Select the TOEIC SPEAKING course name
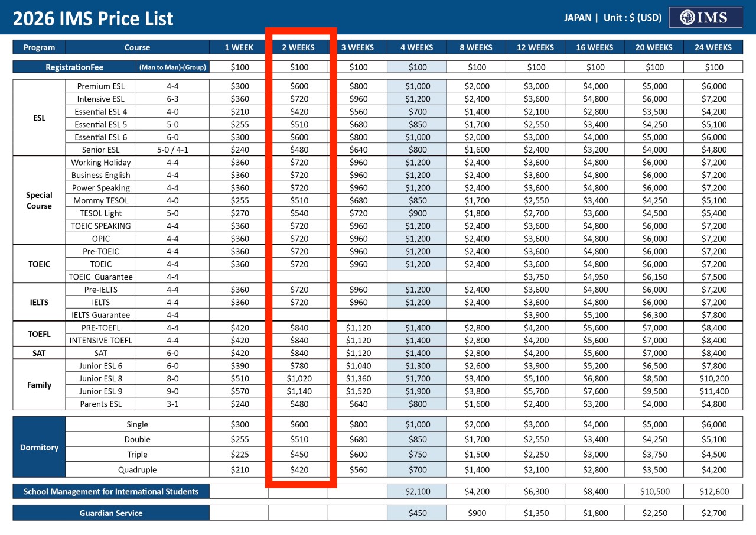Image resolution: width=756 pixels, height=535 pixels. [x=101, y=226]
